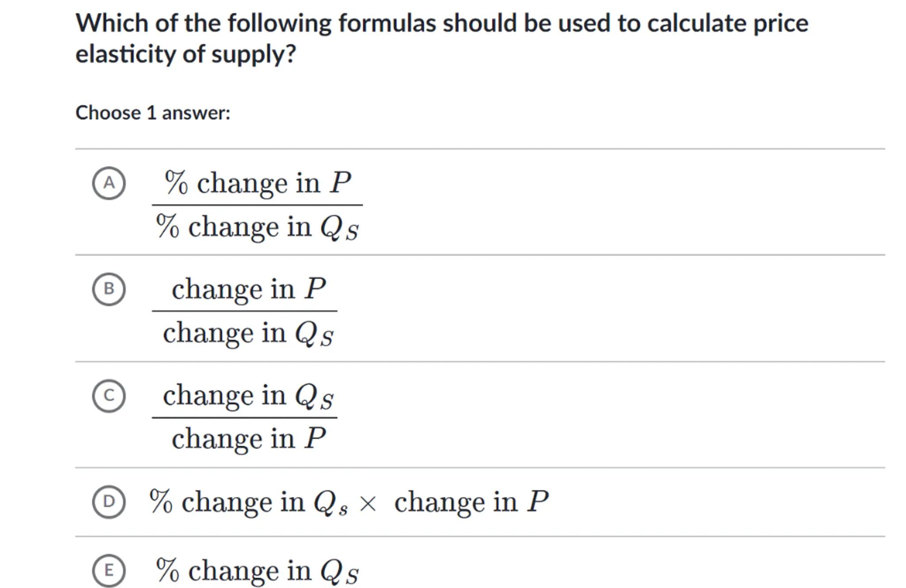Click option C numerator 'change in Qs'
906x588 pixels.
(x=248, y=396)
